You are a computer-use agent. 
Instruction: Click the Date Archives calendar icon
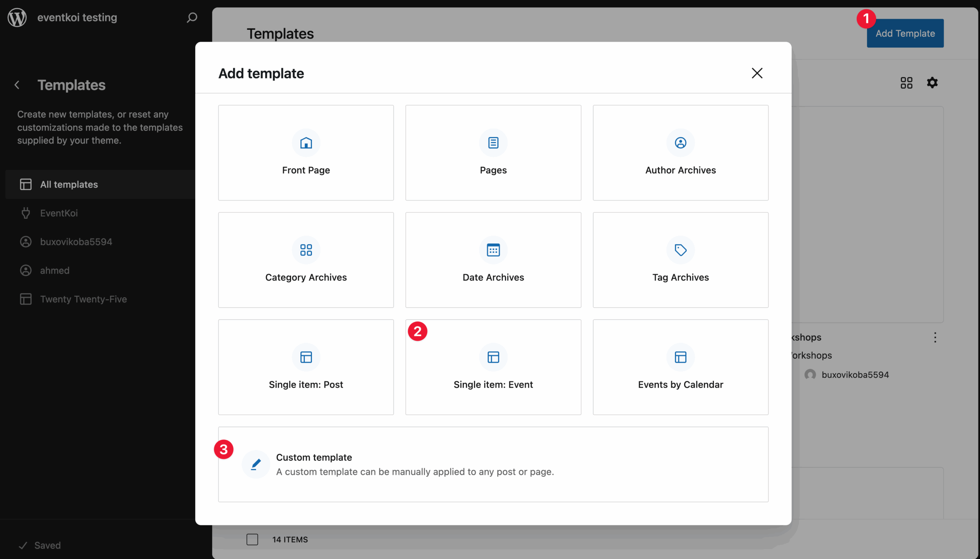(x=493, y=250)
